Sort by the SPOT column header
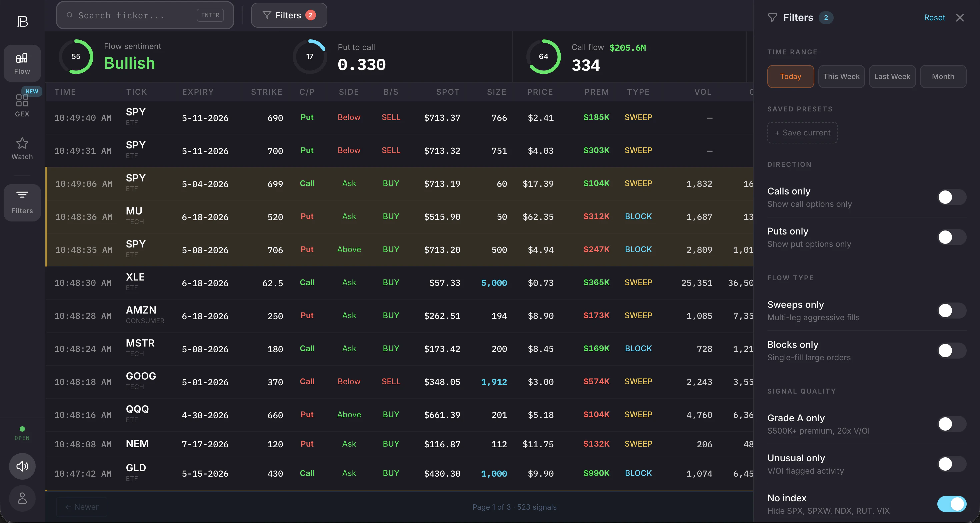 click(448, 92)
